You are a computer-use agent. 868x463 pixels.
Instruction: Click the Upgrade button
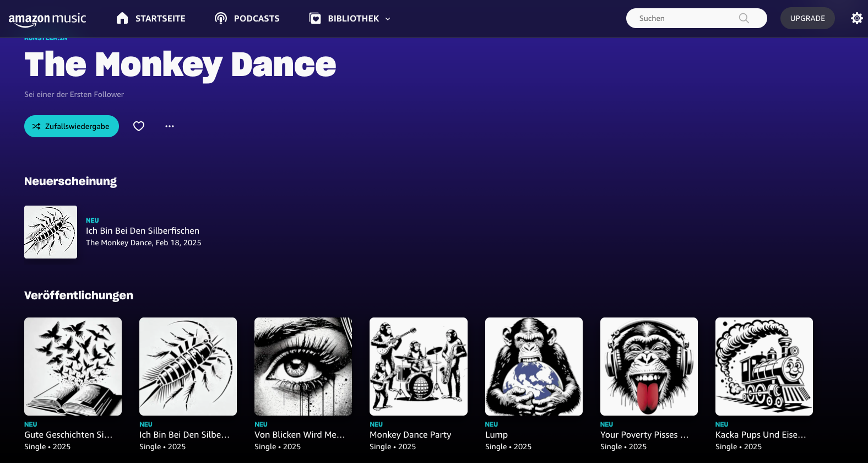pyautogui.click(x=807, y=18)
